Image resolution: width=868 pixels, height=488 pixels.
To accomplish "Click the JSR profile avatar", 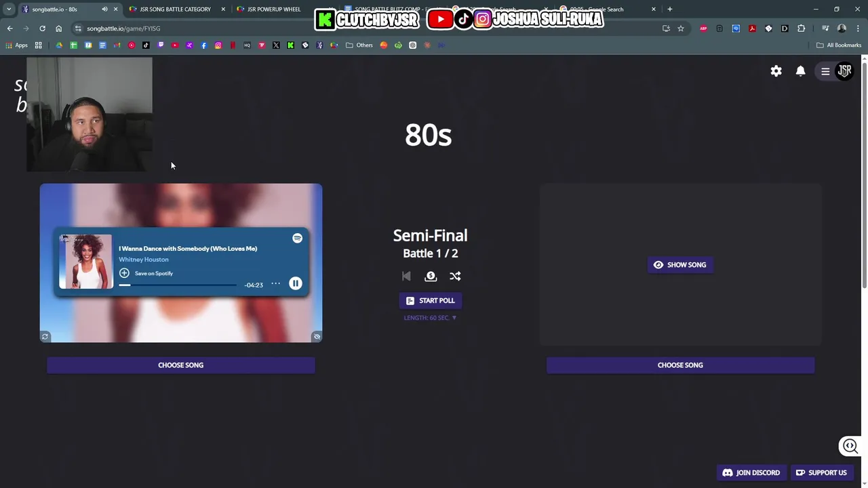I will [845, 70].
